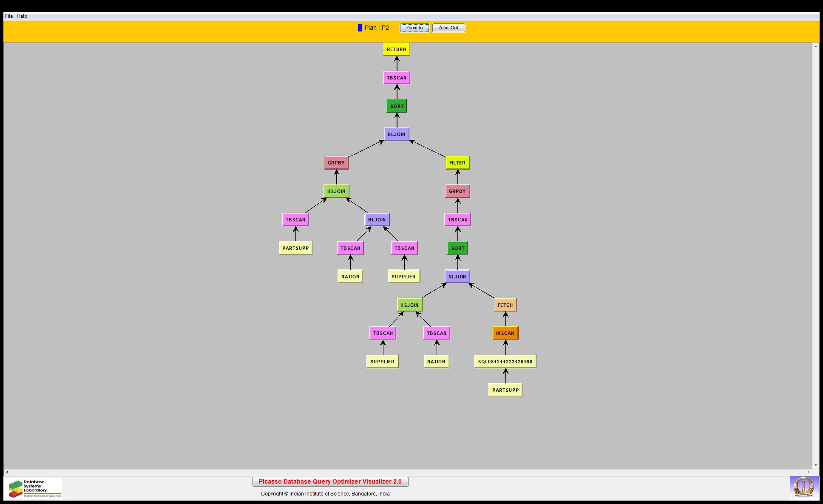The height and width of the screenshot is (504, 823).
Task: Click the Database Systems Laboratory logo
Action: [x=34, y=488]
